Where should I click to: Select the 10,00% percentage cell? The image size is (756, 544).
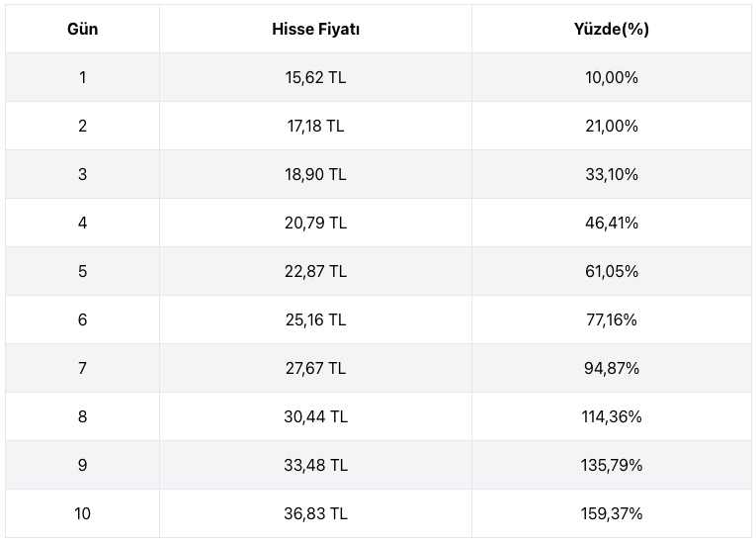[x=611, y=77]
